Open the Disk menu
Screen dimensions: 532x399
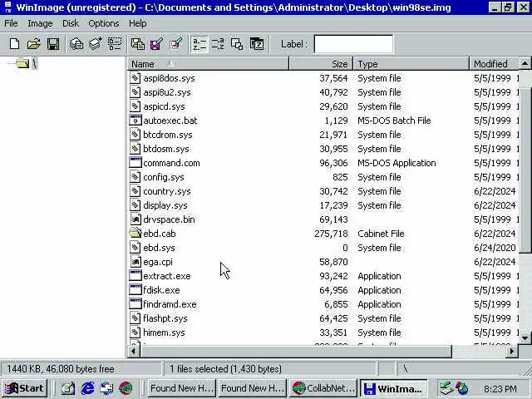click(x=71, y=23)
